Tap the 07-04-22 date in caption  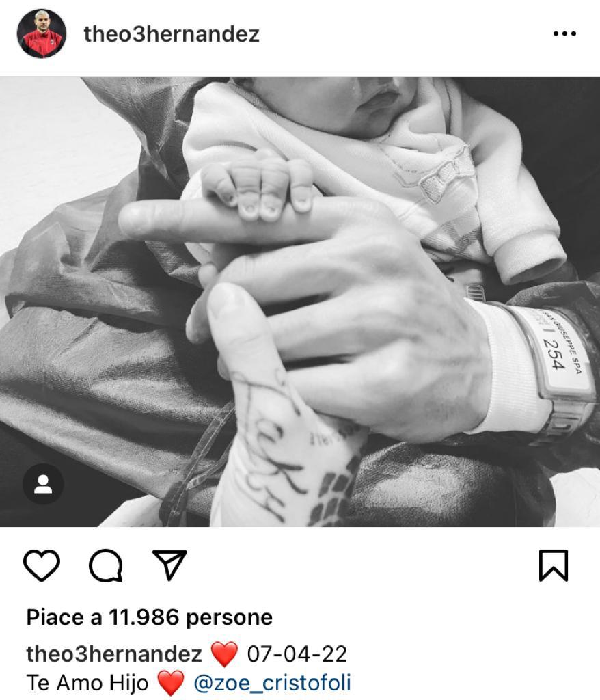[297, 654]
